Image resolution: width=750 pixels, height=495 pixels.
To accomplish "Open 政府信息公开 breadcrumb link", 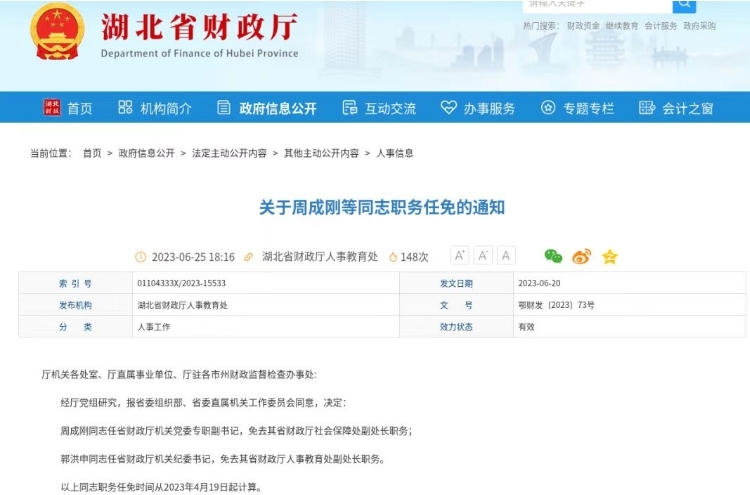I will click(146, 153).
